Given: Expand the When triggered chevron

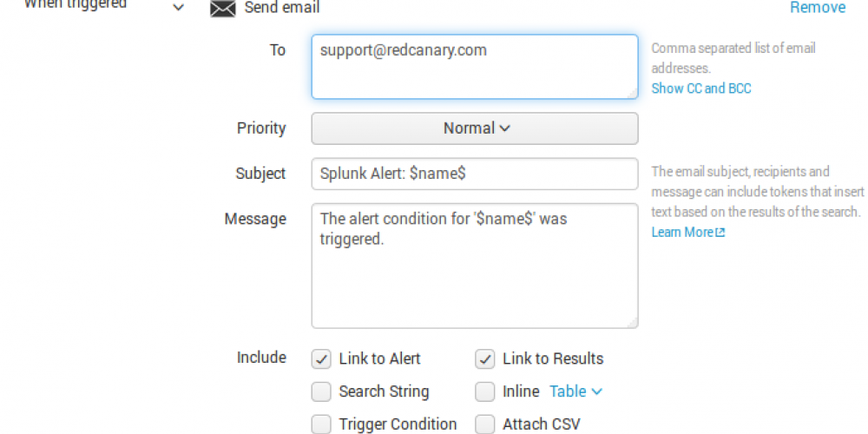Looking at the screenshot, I should [179, 8].
